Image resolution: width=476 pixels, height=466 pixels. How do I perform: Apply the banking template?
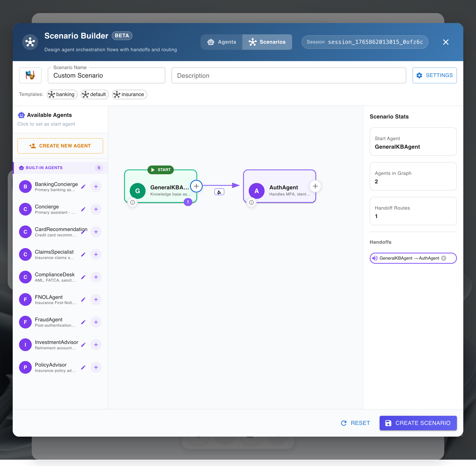62,94
